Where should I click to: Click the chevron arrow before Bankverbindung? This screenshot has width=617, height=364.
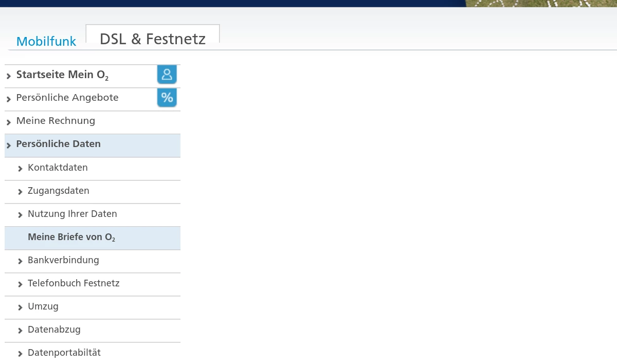point(20,261)
